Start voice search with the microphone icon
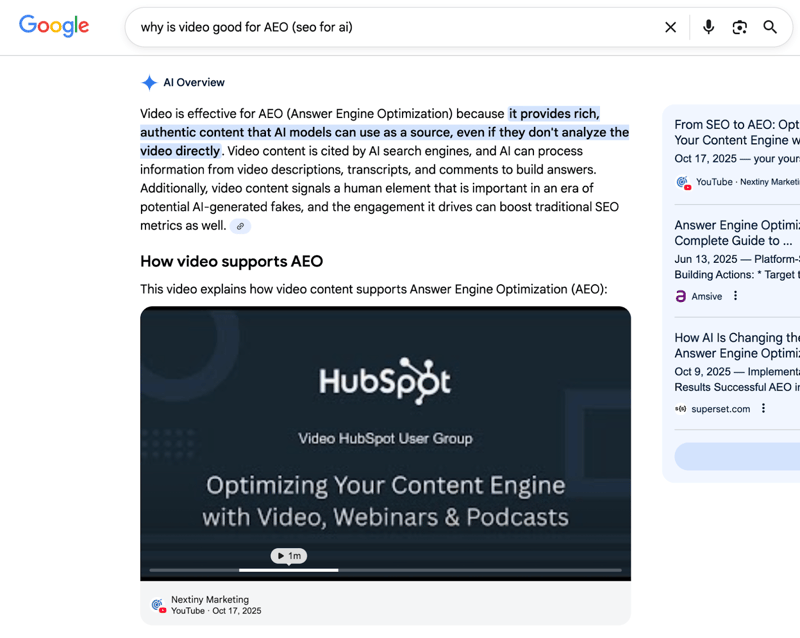800x638 pixels. click(x=708, y=27)
